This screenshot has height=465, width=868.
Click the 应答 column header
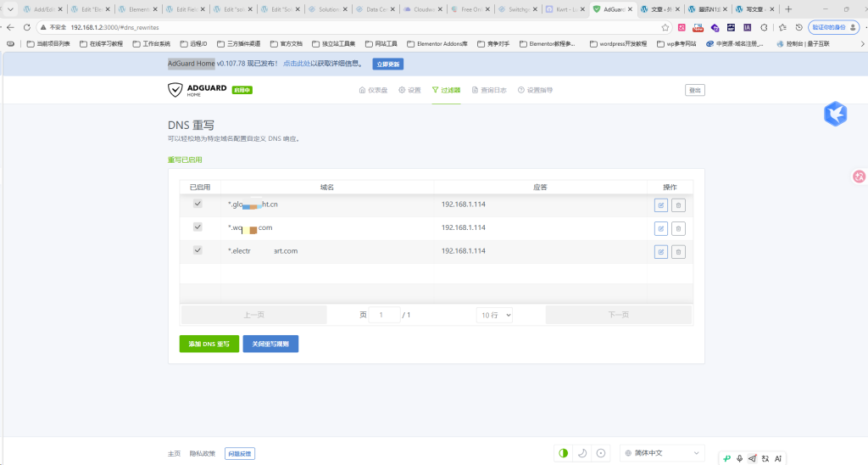click(540, 188)
